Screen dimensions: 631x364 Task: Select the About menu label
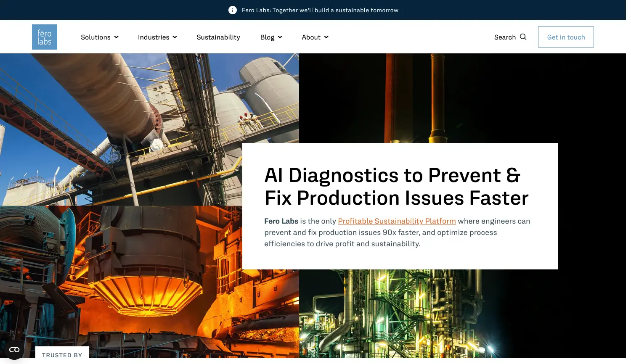(311, 37)
